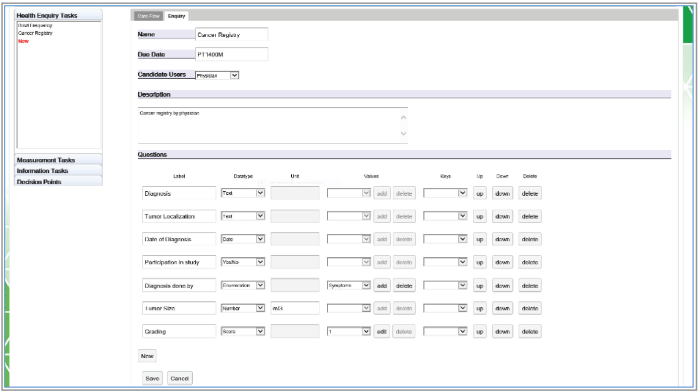Screen dimensions: 699x391
Task: Save the enquiry form
Action: 152,378
